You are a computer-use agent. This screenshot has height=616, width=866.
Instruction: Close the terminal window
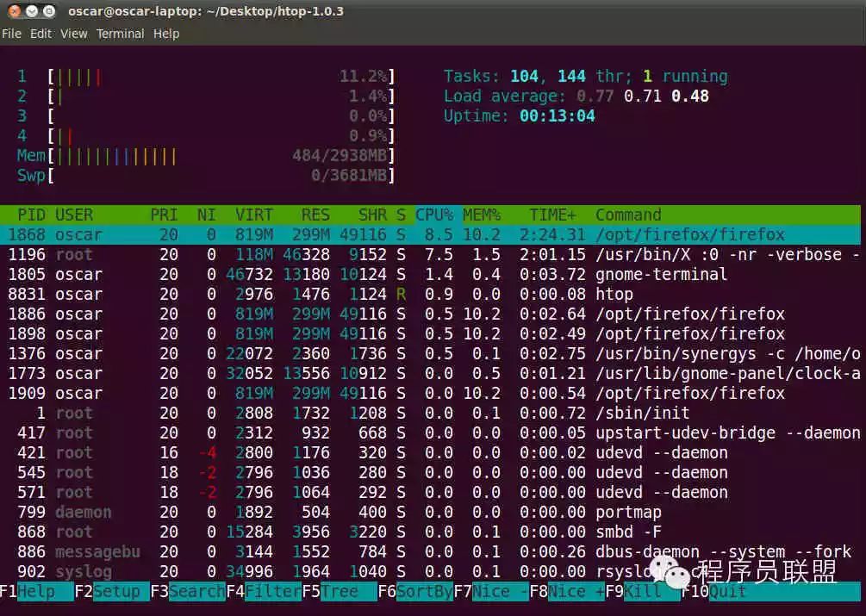point(15,10)
